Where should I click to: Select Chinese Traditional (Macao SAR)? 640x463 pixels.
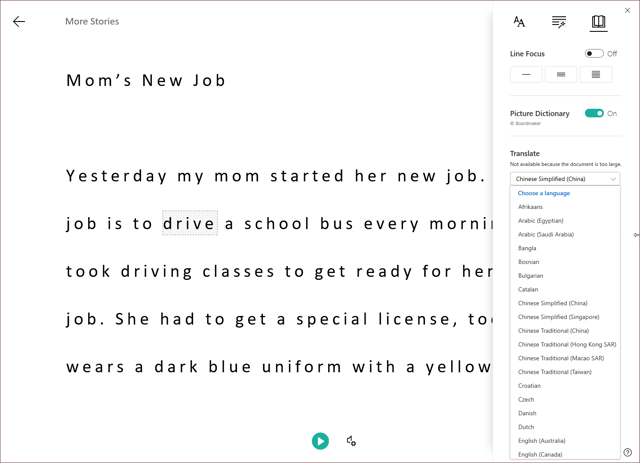(x=565, y=358)
